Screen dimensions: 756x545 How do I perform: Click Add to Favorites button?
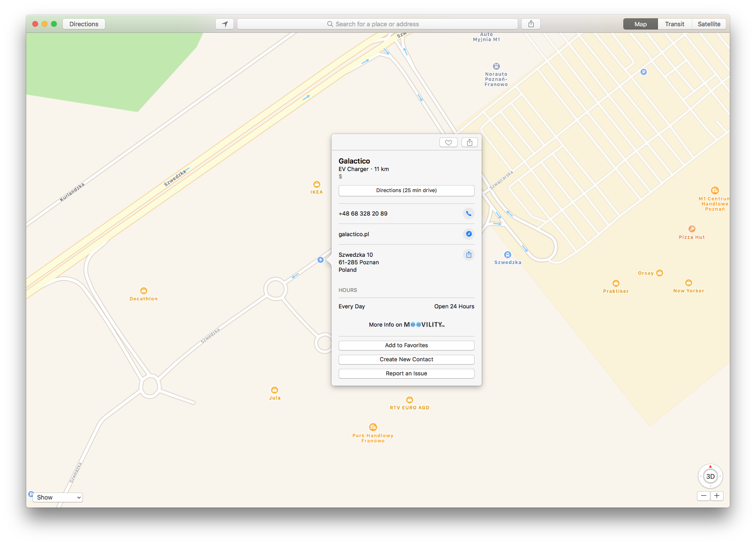[x=407, y=345]
